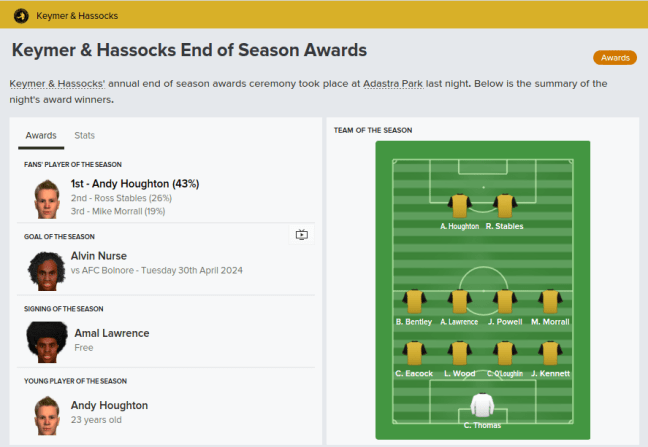648x447 pixels.
Task: Select B. Bentley's shirt in midfield
Action: click(414, 302)
